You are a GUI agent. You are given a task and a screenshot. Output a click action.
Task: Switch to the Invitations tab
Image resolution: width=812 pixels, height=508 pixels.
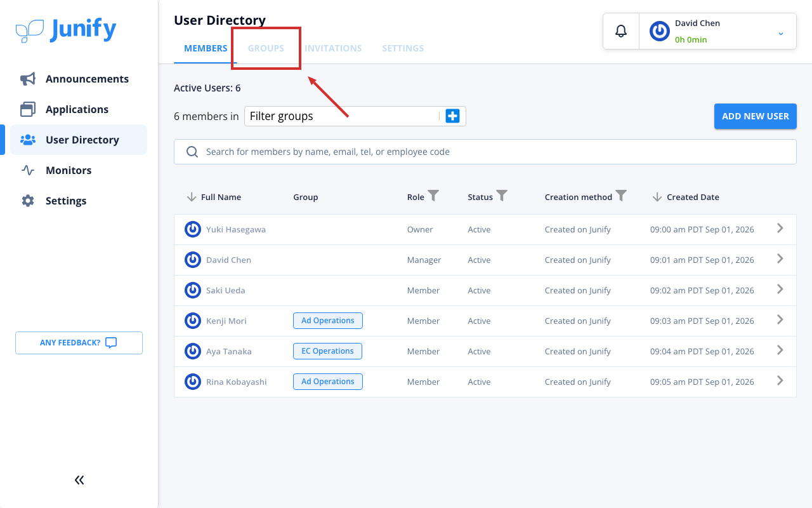point(333,48)
